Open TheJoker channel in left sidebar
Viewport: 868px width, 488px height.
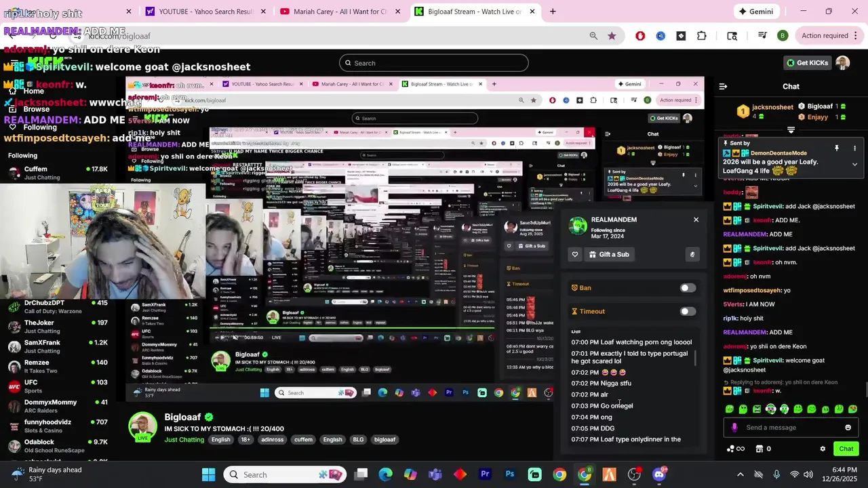[x=57, y=327]
